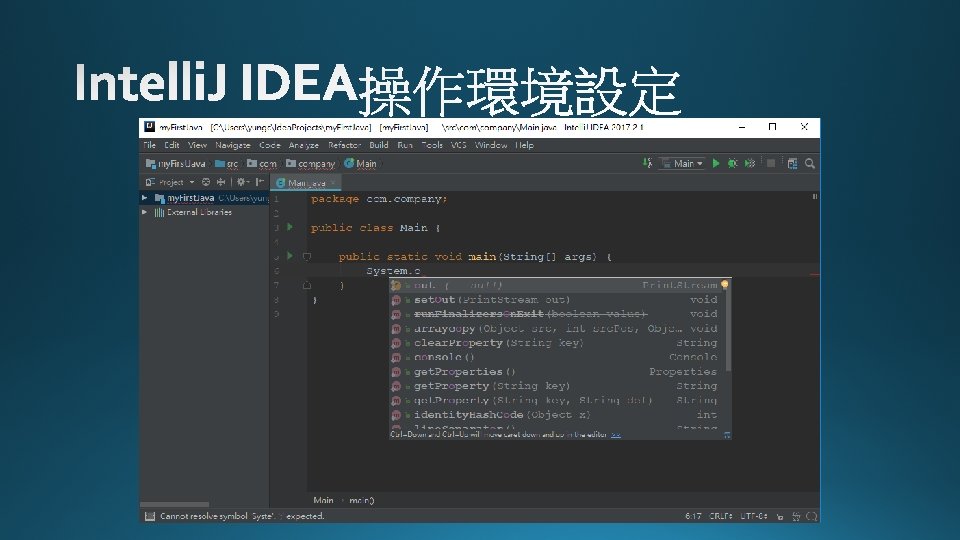Open the VCS menu

[459, 145]
